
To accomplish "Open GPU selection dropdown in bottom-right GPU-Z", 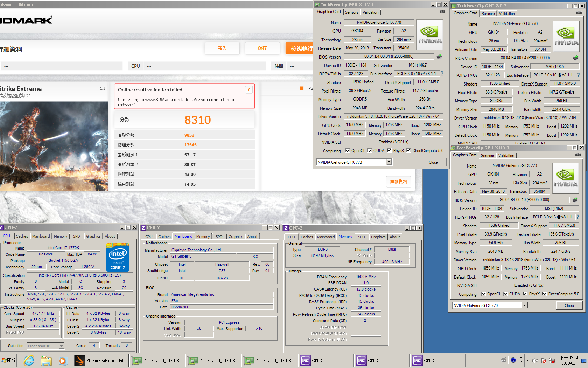I will click(525, 305).
